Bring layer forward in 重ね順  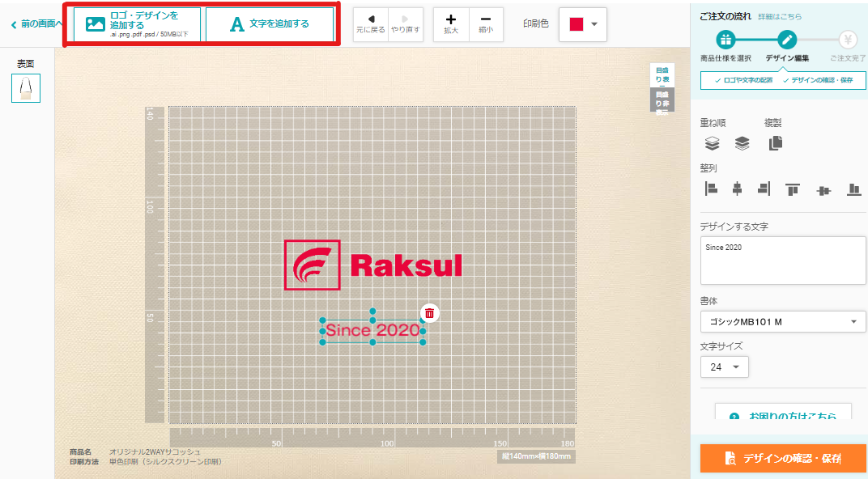(712, 143)
